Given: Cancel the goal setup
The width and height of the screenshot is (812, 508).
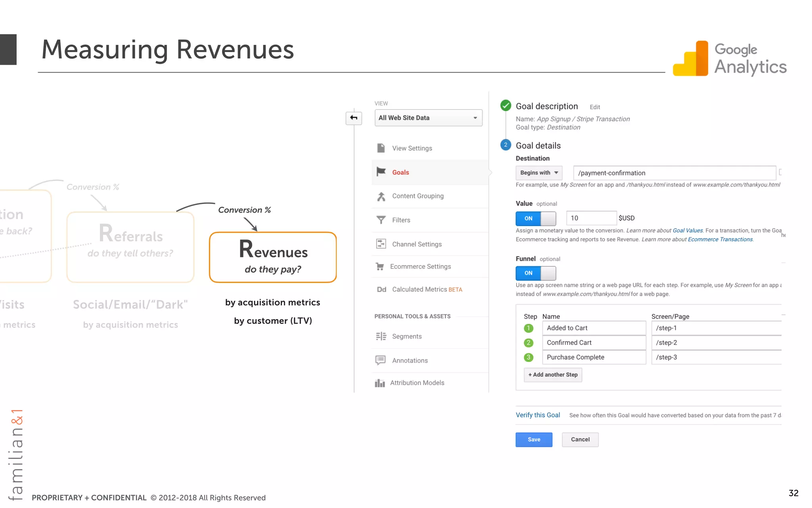Looking at the screenshot, I should coord(580,439).
